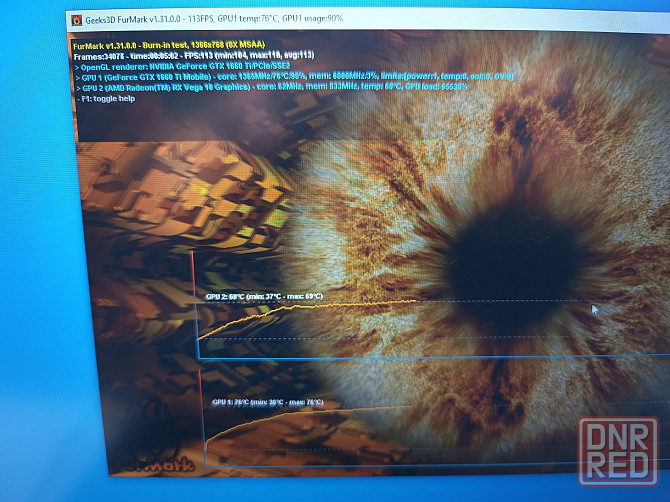Click the F1: toggle help text
The width and height of the screenshot is (670, 502).
(x=108, y=99)
